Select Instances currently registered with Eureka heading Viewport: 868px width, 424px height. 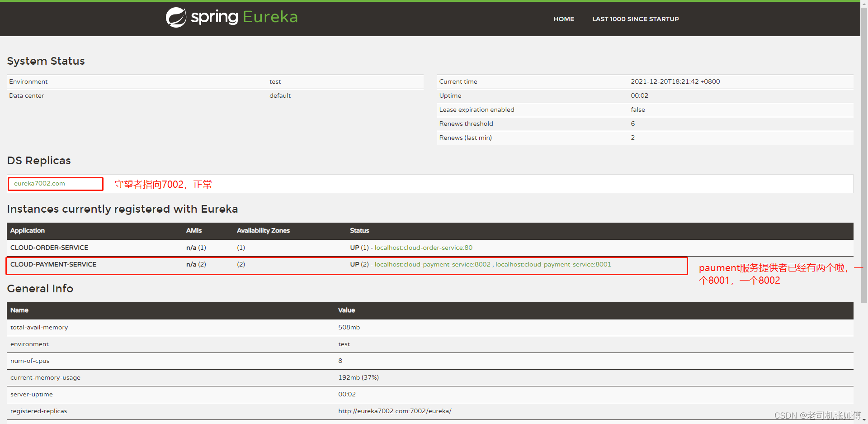point(122,209)
